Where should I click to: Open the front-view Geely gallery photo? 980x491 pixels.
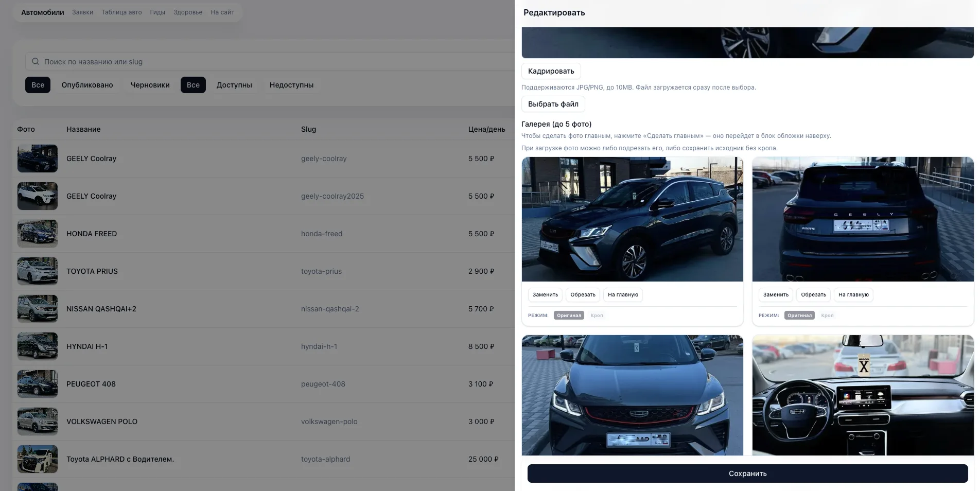tap(632, 395)
